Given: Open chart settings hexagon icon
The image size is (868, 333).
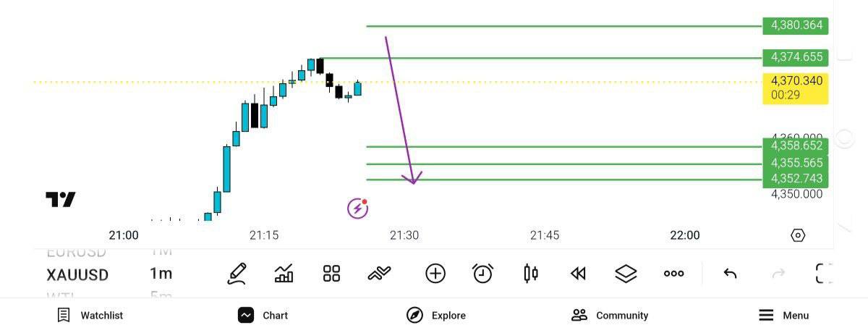Looking at the screenshot, I should tap(798, 235).
